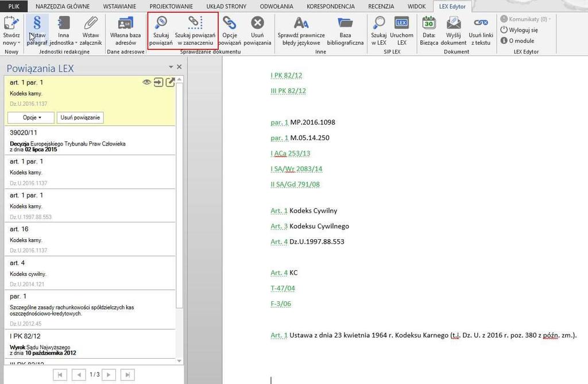The height and width of the screenshot is (384, 588).
Task: Switch to ODWOŁANIA tab
Action: click(276, 6)
